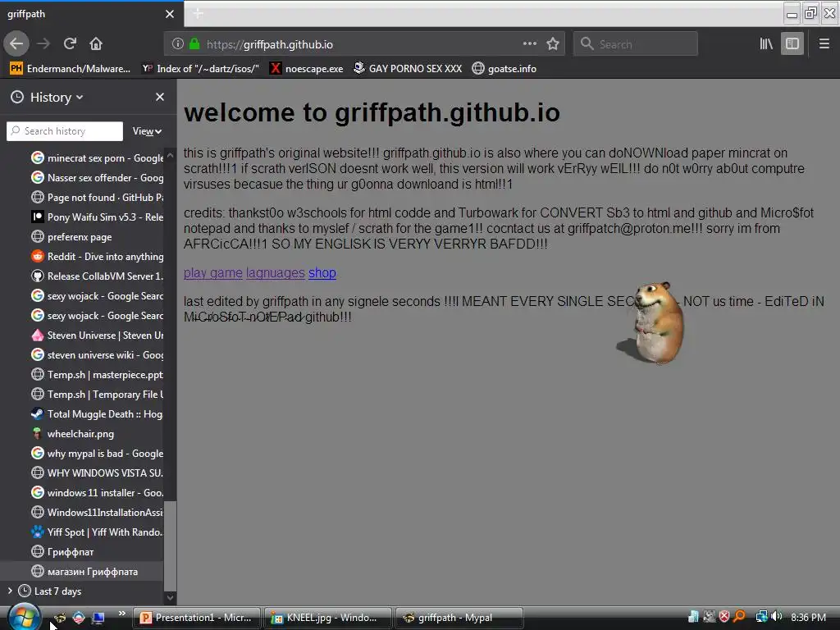
Task: Open why mypal is bad Google entry
Action: [x=97, y=453]
